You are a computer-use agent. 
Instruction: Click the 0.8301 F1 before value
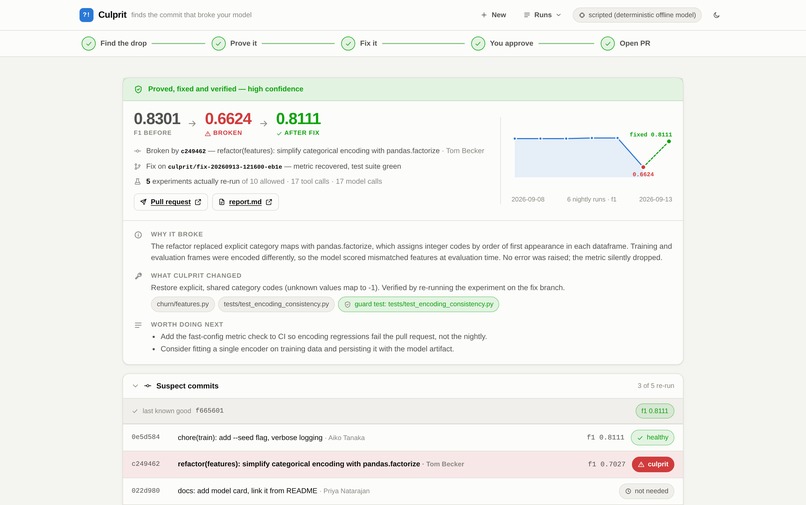(157, 119)
